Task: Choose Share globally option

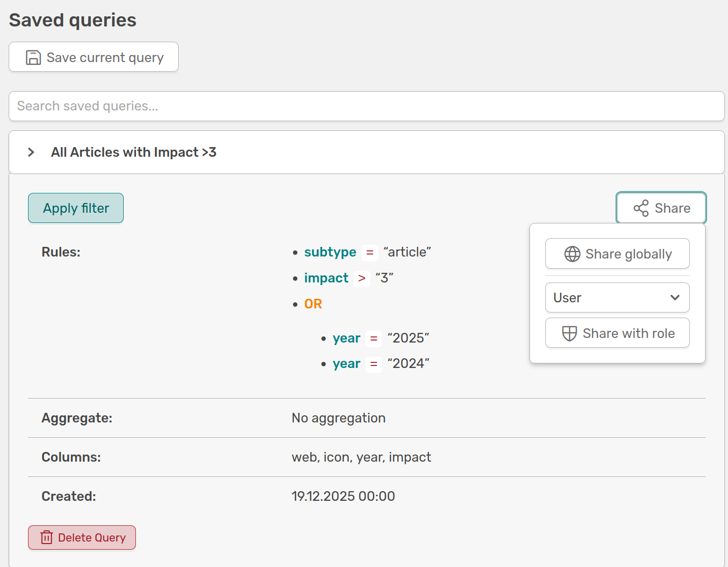Action: (x=618, y=253)
